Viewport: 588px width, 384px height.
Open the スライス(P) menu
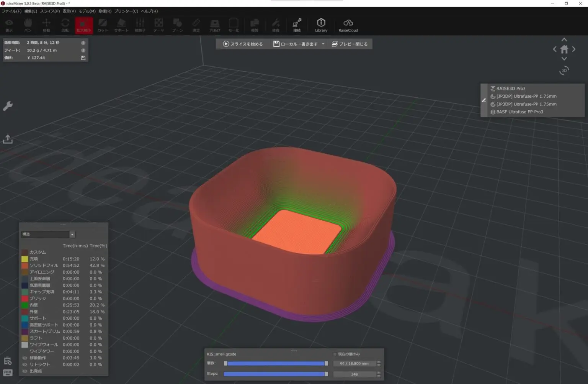click(50, 11)
